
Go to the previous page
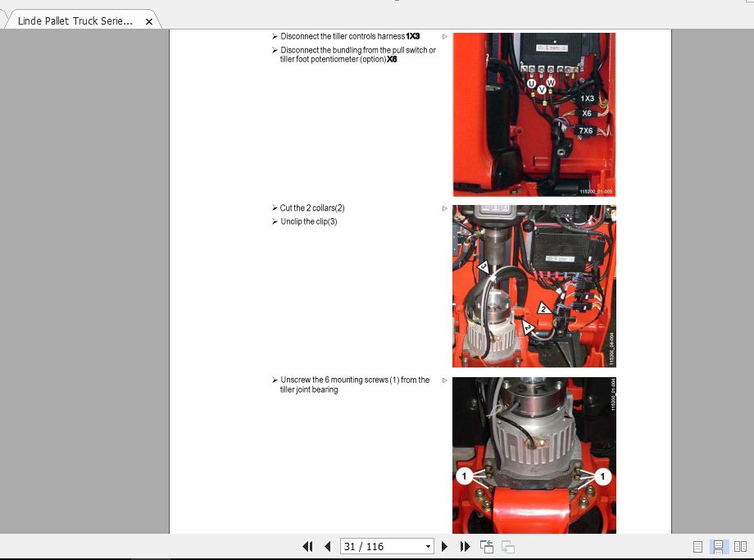pyautogui.click(x=328, y=547)
